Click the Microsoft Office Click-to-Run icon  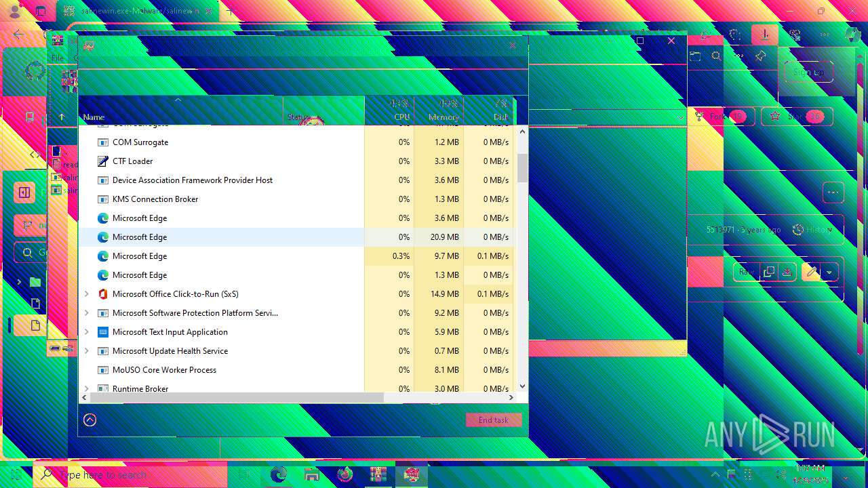tap(103, 294)
